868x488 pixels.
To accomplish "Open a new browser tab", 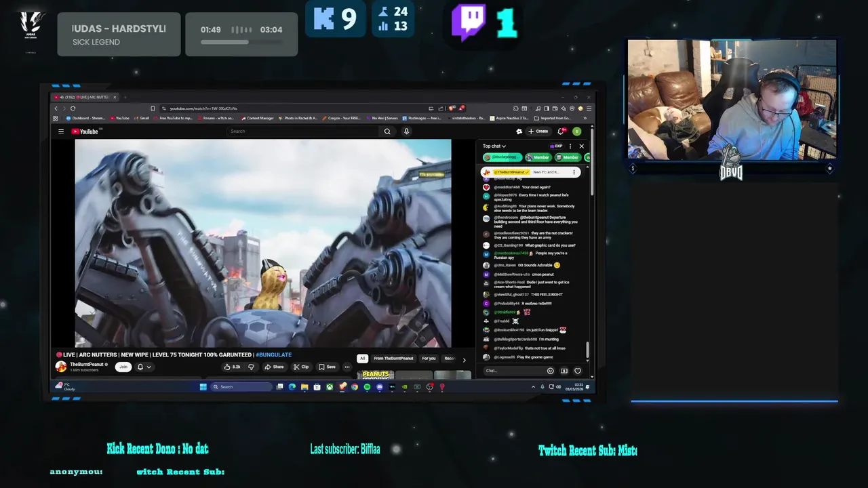I will (125, 97).
